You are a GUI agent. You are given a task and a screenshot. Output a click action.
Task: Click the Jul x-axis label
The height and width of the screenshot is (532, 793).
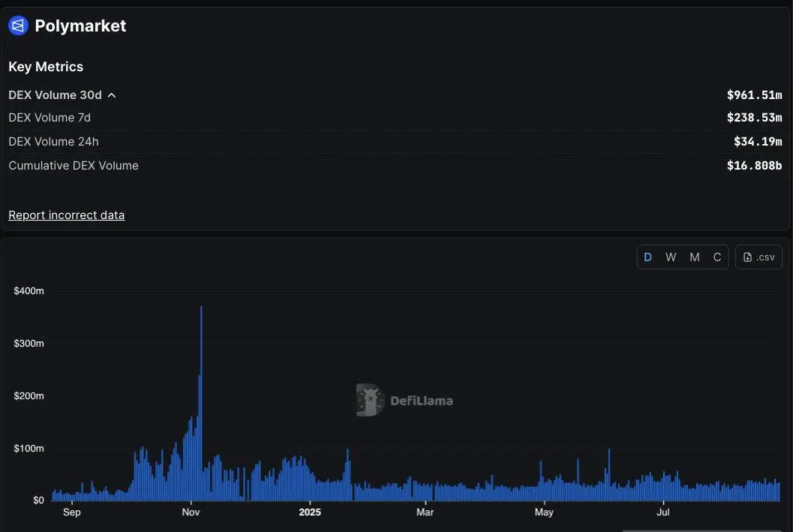tap(663, 512)
